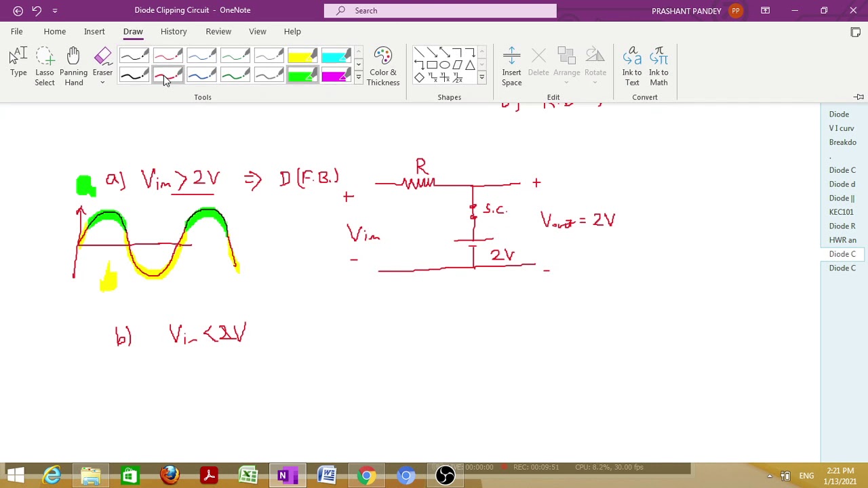The height and width of the screenshot is (488, 868).
Task: Choose the oval shape
Action: (x=445, y=65)
